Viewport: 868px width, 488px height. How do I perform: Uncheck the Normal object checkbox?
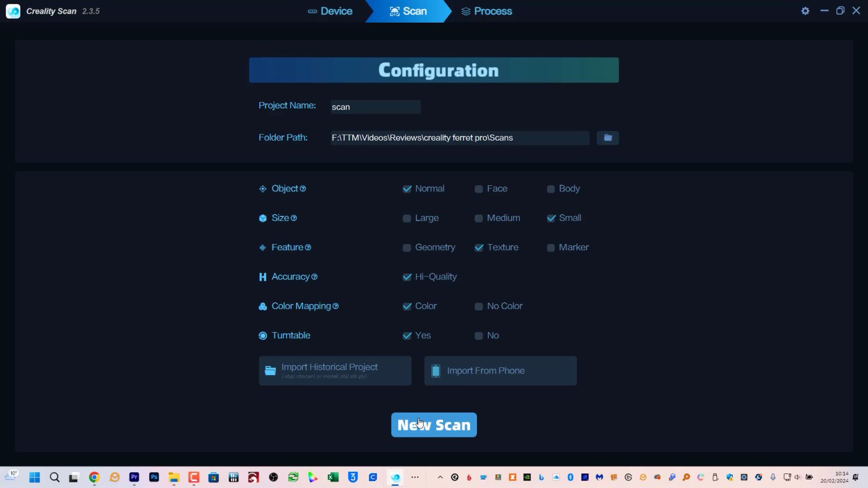click(x=407, y=189)
